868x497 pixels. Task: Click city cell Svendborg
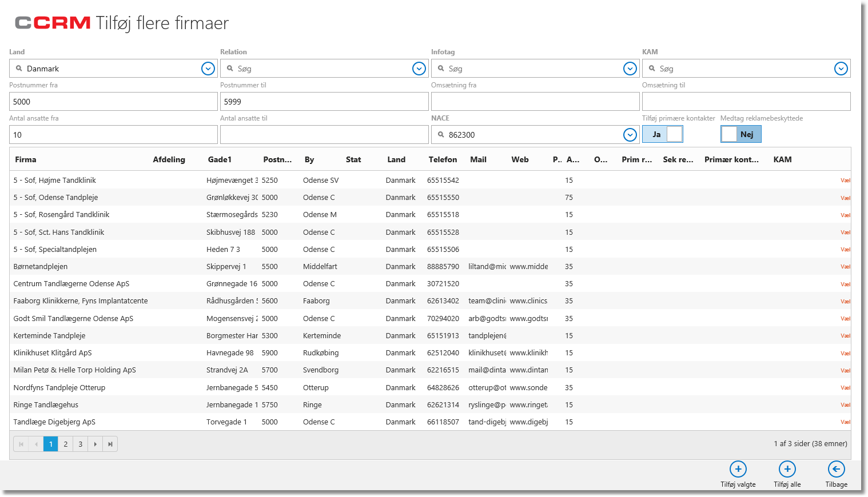coord(321,370)
